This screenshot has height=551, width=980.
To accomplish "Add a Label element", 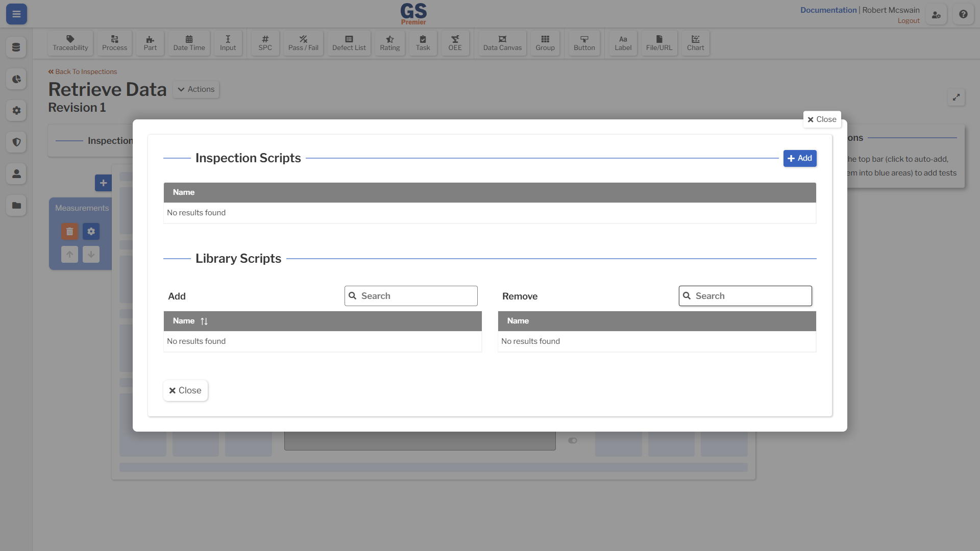I will [623, 43].
